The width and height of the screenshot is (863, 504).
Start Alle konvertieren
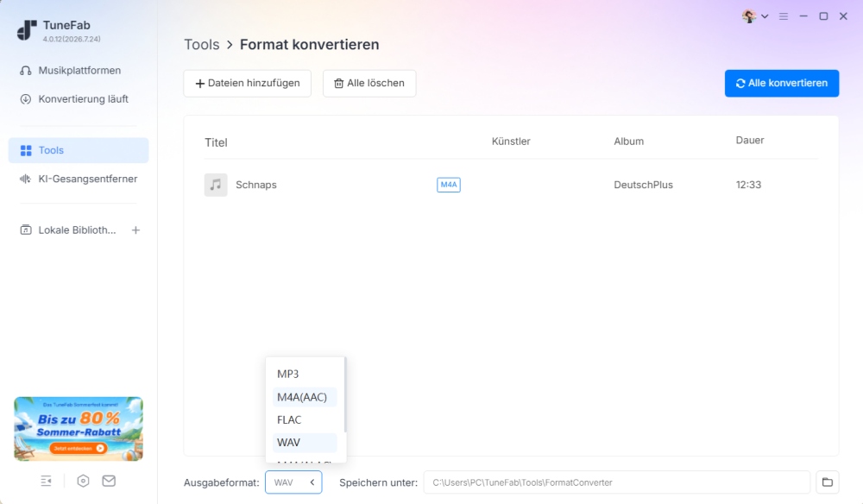pos(782,83)
